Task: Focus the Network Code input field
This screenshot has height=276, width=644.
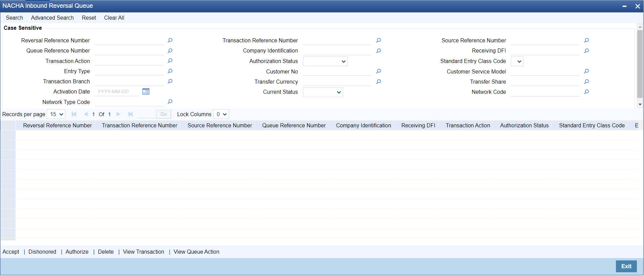Action: pyautogui.click(x=545, y=92)
